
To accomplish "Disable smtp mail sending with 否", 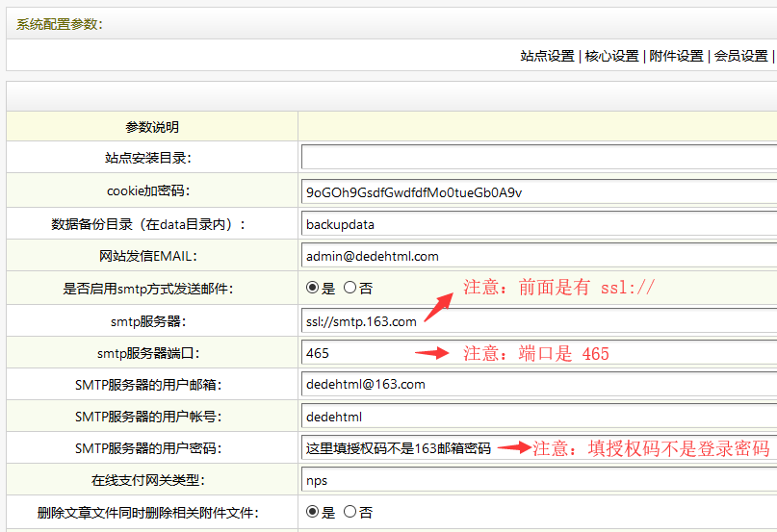I will coord(350,288).
